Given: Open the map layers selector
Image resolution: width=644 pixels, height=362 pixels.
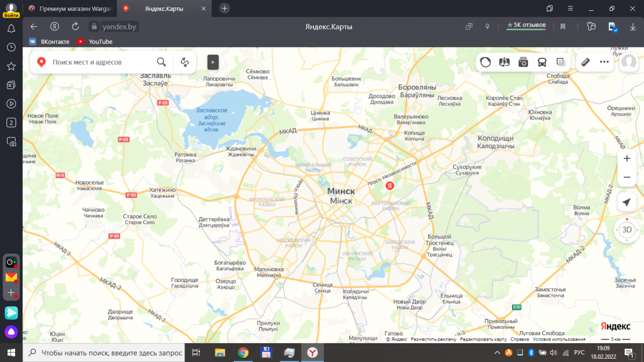Looking at the screenshot, I should tap(561, 62).
